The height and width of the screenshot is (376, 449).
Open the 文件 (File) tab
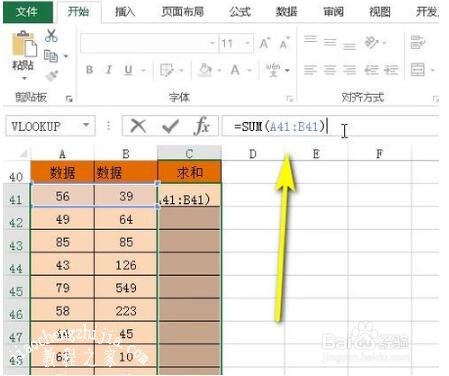(27, 12)
